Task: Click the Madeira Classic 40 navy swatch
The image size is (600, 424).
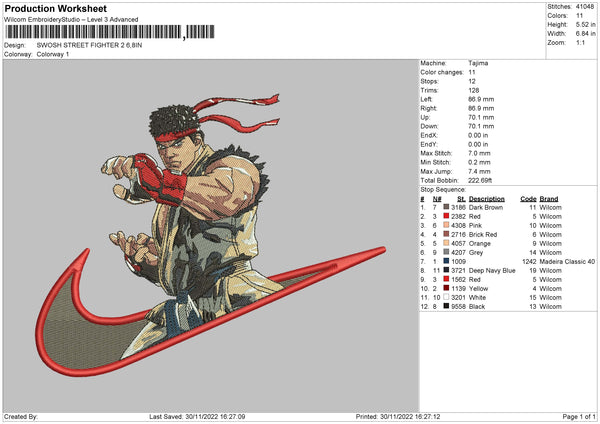Action: point(446,261)
